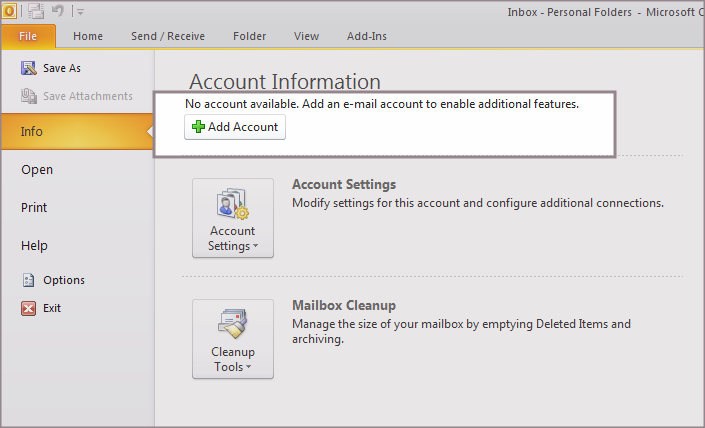Open the File tab
This screenshot has height=428, width=705.
pos(28,36)
